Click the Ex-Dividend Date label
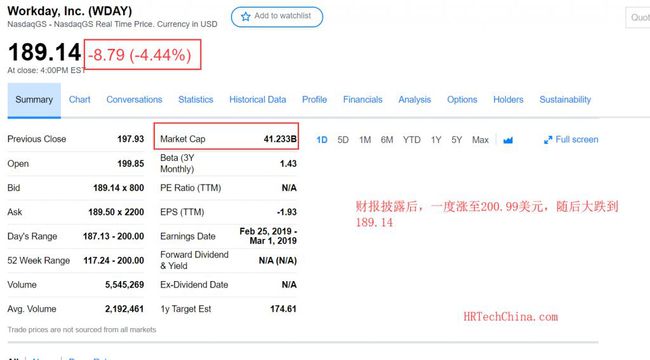Image resolution: width=650 pixels, height=360 pixels. 194,285
